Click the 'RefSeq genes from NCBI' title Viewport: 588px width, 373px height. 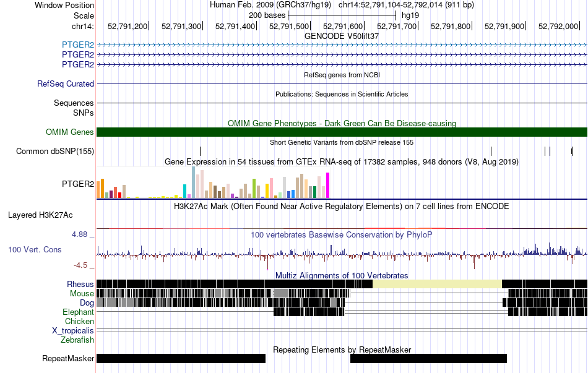click(x=342, y=75)
